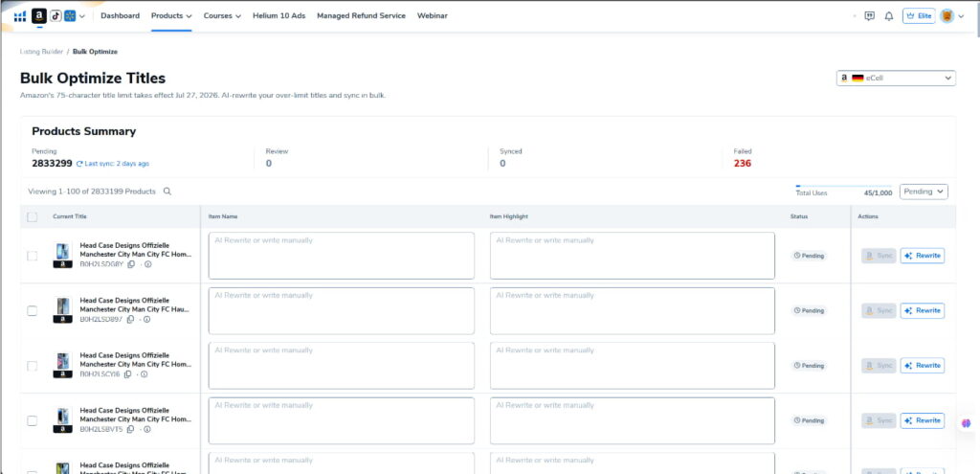
Task: Click Rewrite for product B0H2LSDG8Y
Action: tap(922, 256)
